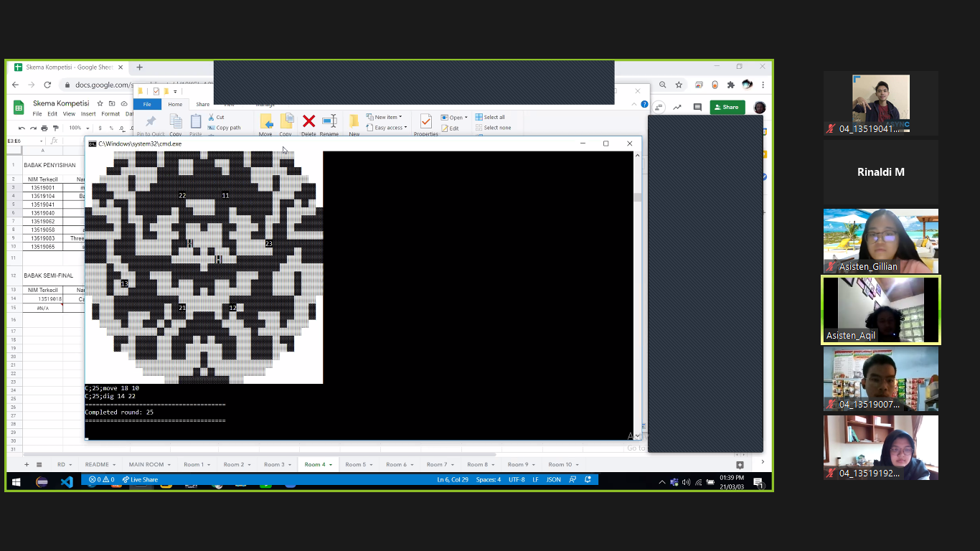Click Paste in the Explorer ribbon

(x=196, y=125)
